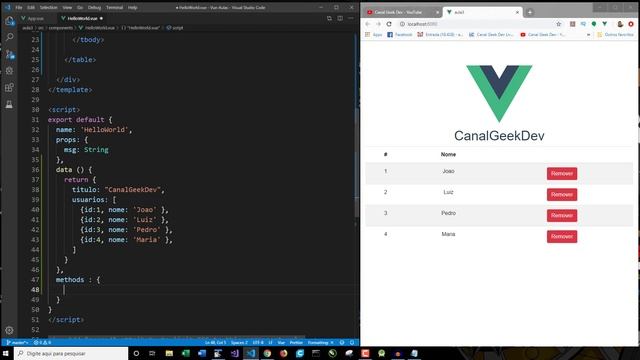Open the Manage gear in VS Code
Image resolution: width=640 pixels, height=360 pixels.
pos(9,330)
